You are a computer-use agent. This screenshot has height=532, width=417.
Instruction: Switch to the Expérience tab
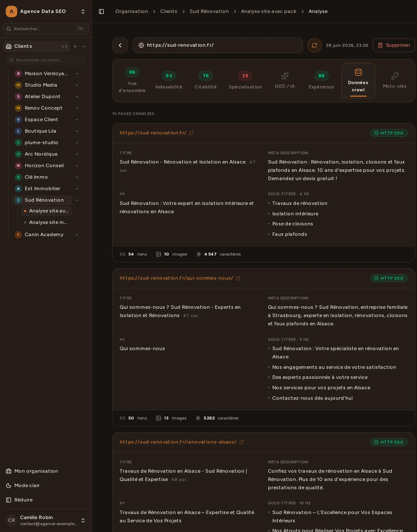(x=321, y=81)
